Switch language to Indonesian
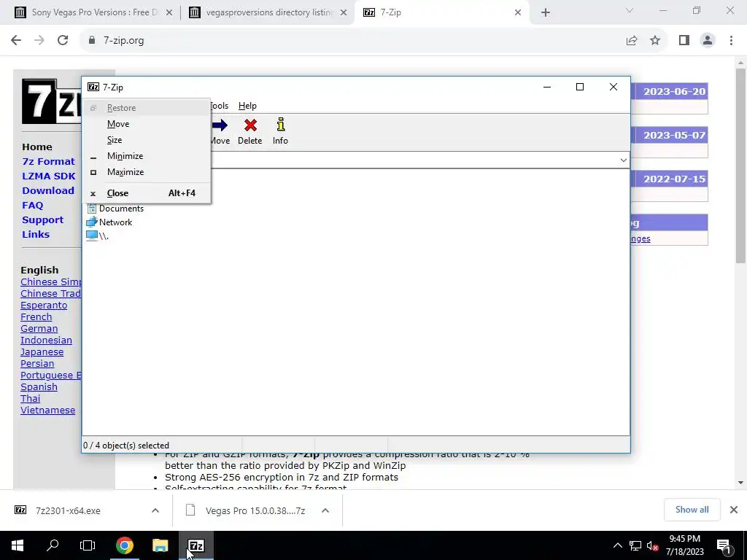 tap(46, 341)
